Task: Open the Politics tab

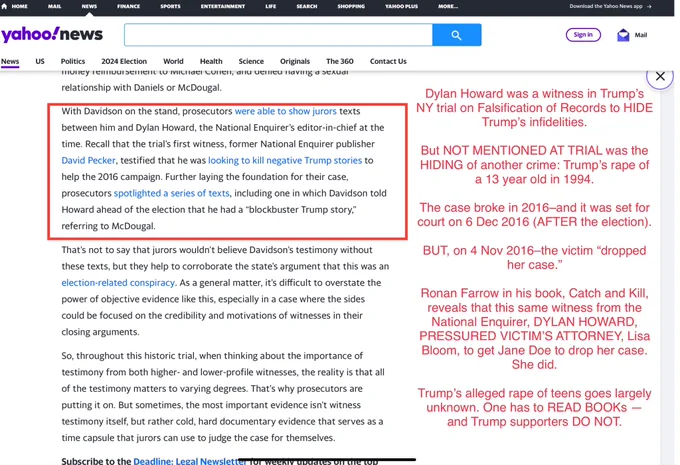Action: click(x=73, y=61)
